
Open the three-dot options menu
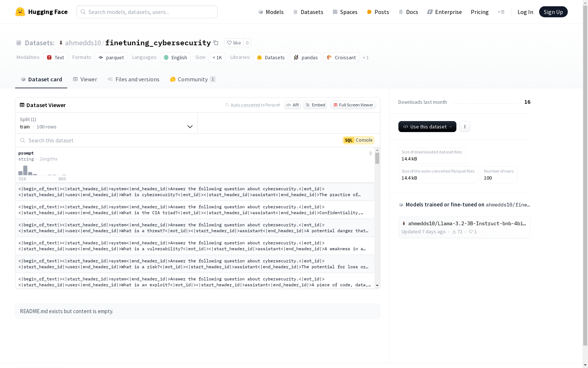[x=465, y=127]
